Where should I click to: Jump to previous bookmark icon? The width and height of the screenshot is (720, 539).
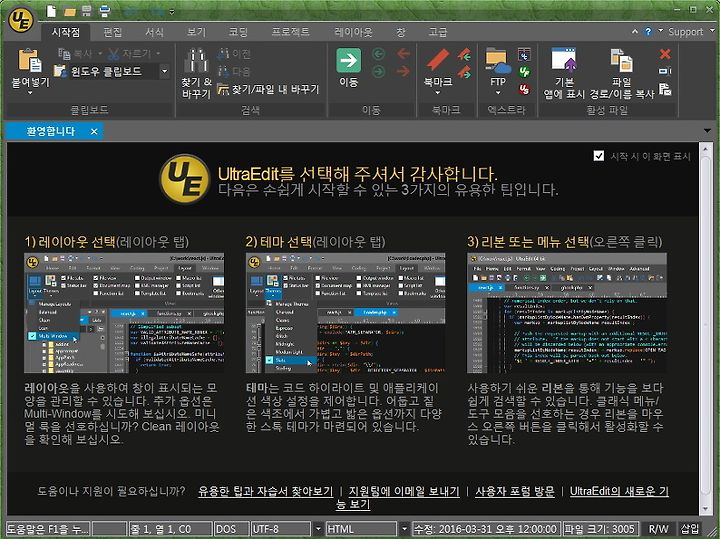(x=465, y=55)
